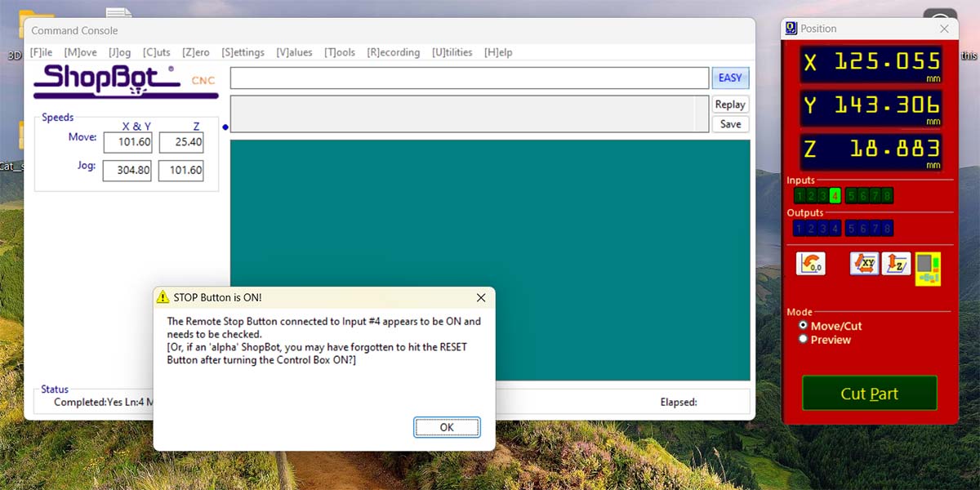Open the Z zeroing routine icon

pos(897,263)
